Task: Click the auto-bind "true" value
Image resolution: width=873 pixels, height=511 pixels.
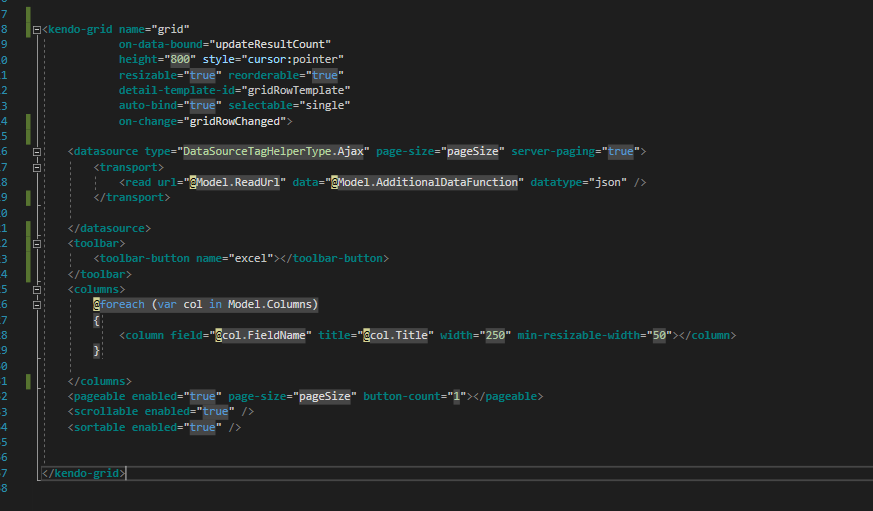Action: (x=202, y=105)
